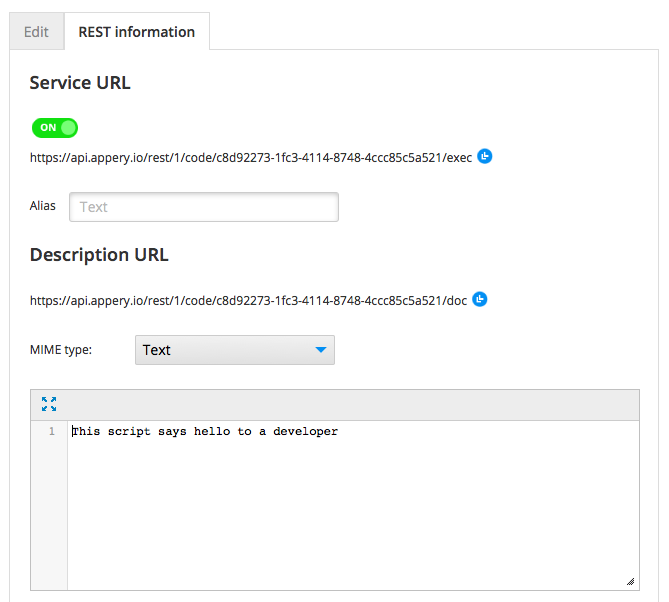The height and width of the screenshot is (602, 669).
Task: Expand the description editor to fullscreen
Action: tap(49, 404)
